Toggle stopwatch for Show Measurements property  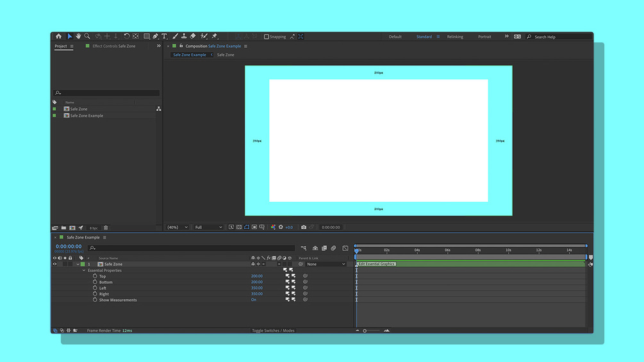(95, 300)
